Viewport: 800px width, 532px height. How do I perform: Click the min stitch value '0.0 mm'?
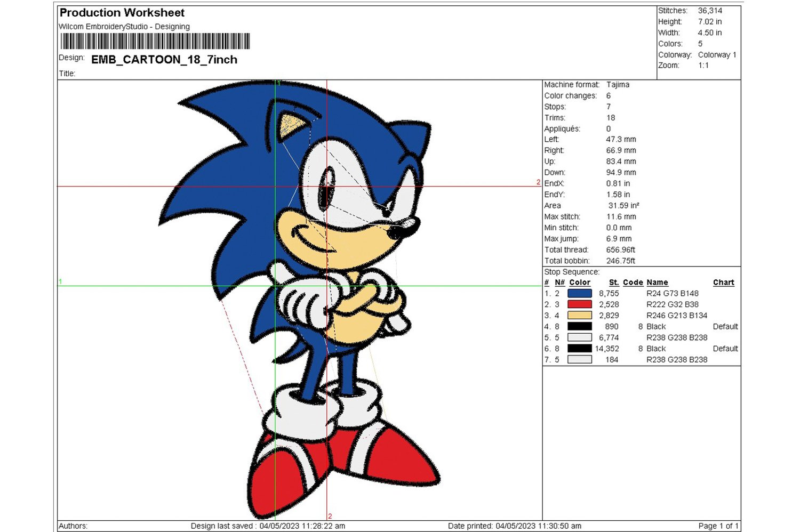point(619,228)
